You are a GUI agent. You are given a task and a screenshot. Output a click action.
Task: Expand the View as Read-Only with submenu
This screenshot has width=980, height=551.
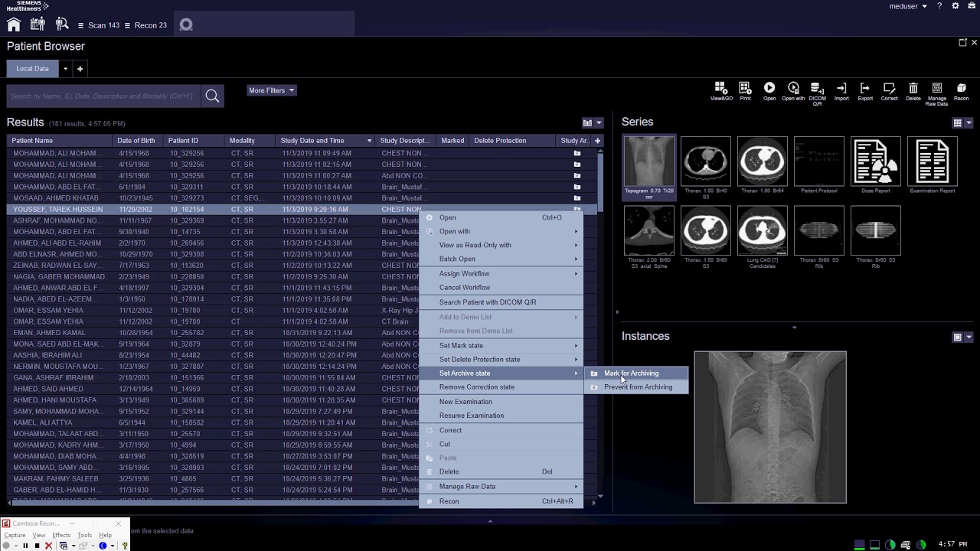click(x=501, y=245)
